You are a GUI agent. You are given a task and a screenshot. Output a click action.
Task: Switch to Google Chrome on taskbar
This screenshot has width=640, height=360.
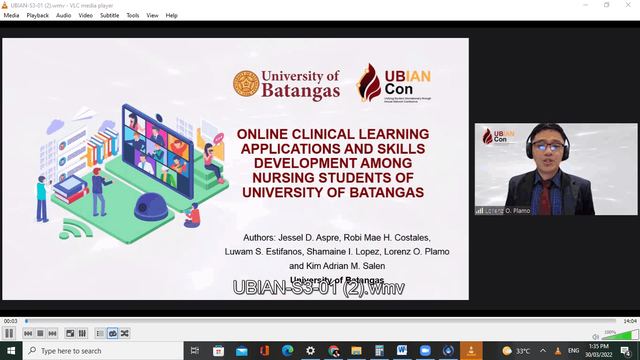(x=333, y=351)
